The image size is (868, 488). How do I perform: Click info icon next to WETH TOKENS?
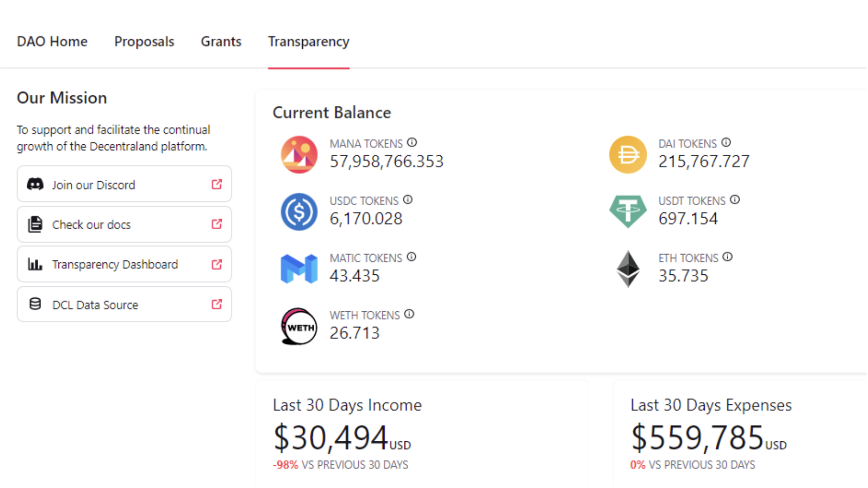409,314
